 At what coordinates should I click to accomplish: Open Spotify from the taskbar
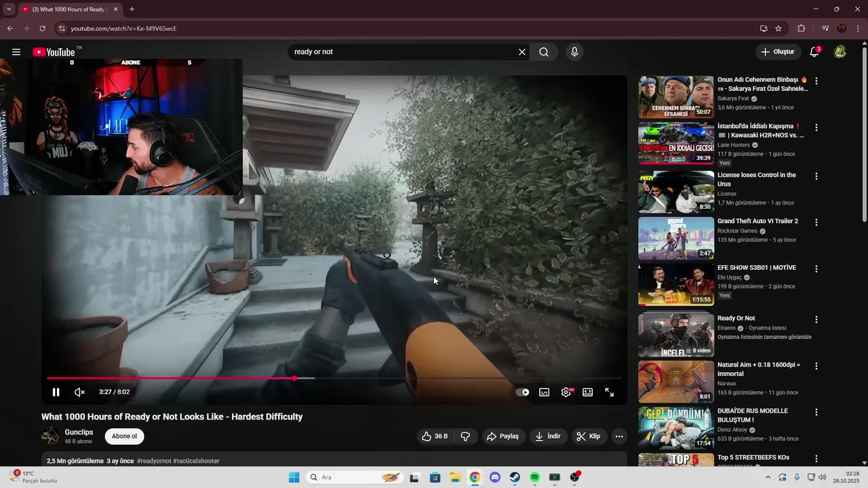534,477
